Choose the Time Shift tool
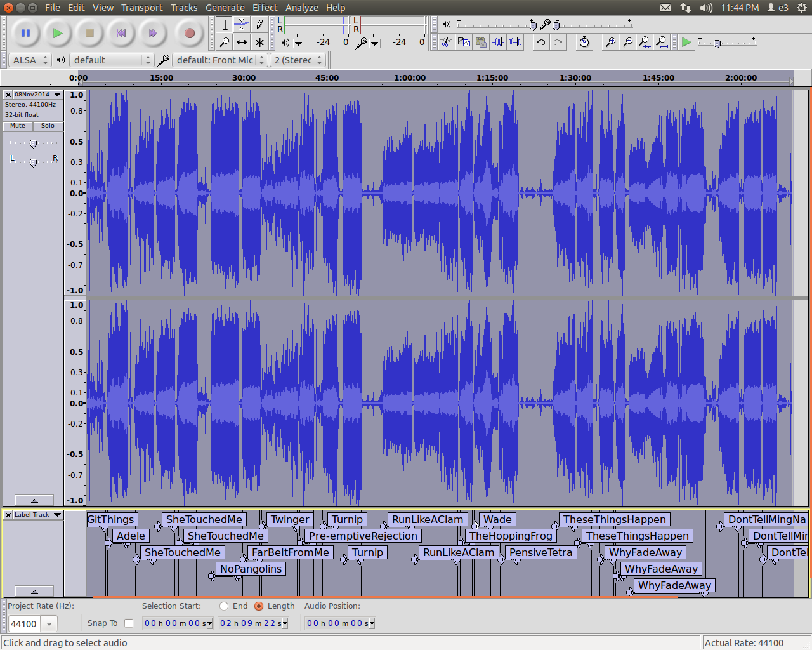This screenshot has width=812, height=650. [242, 43]
